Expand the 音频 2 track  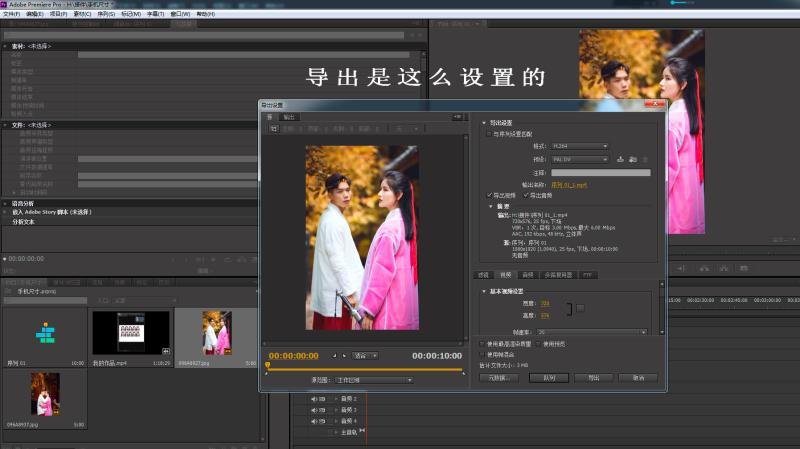pyautogui.click(x=336, y=399)
